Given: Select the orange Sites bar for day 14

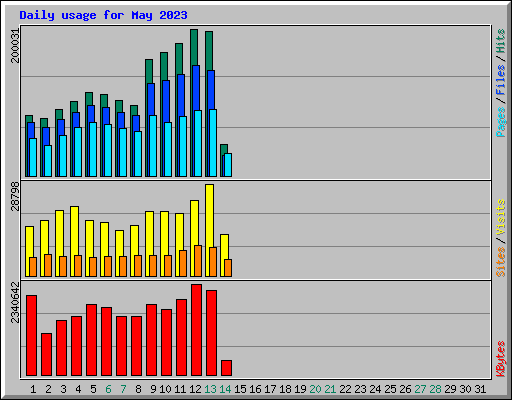Looking at the screenshot, I should pos(228,268).
